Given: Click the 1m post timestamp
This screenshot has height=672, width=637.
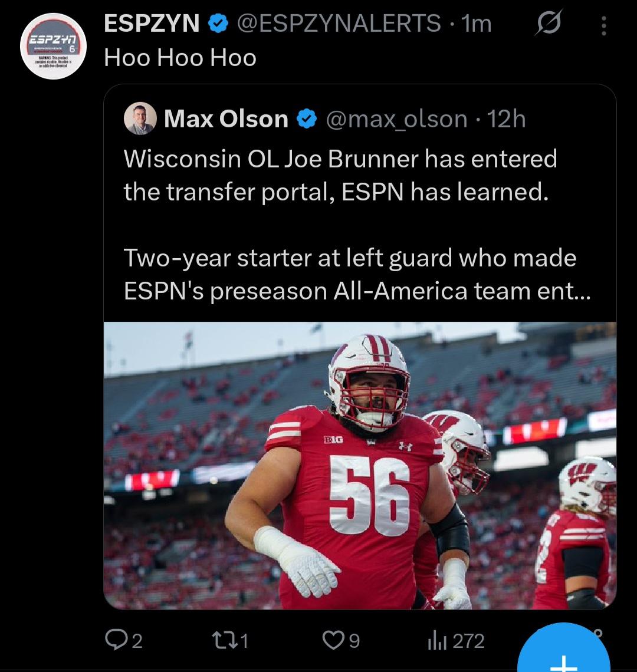Looking at the screenshot, I should click(478, 24).
